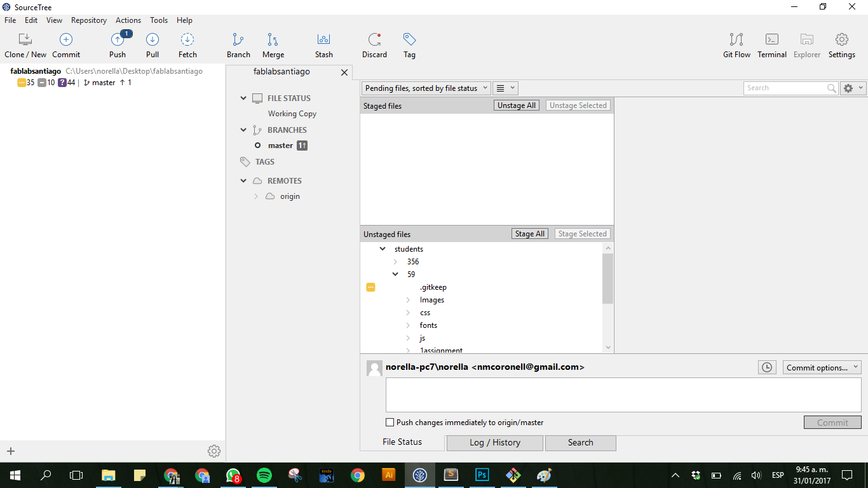Open Illustrator from the taskbar
This screenshot has height=488, width=868.
click(x=389, y=475)
